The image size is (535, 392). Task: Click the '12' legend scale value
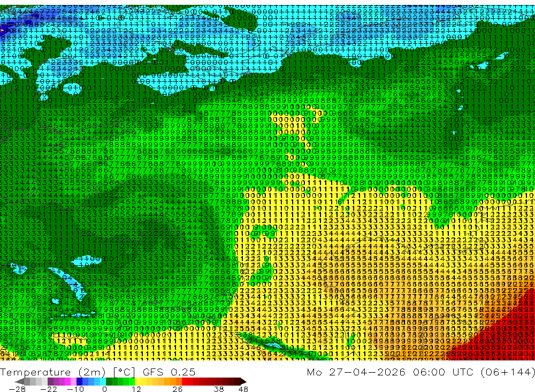click(136, 389)
